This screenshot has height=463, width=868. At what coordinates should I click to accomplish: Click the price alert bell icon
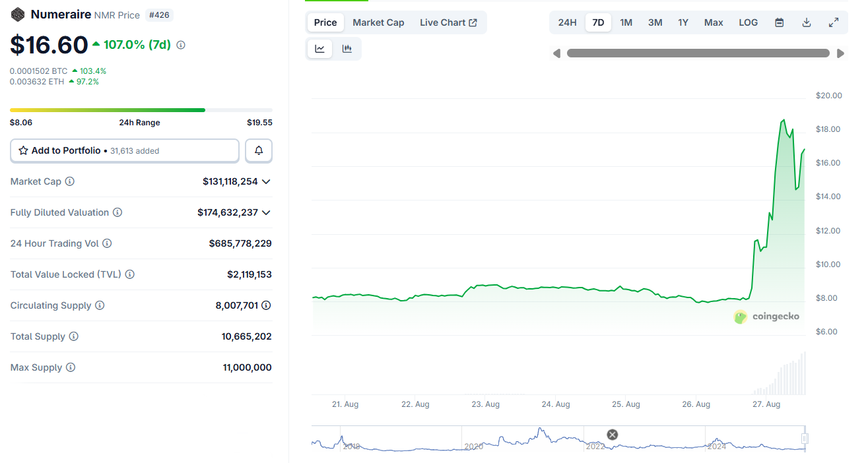[x=259, y=151]
